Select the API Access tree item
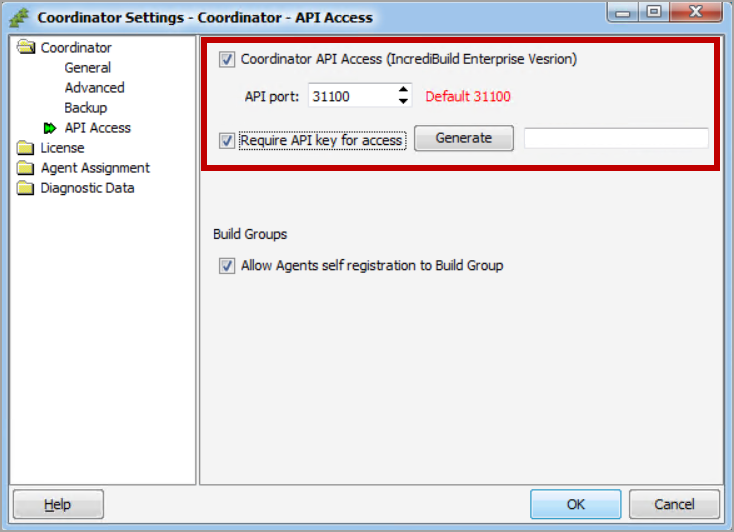734x532 pixels. (98, 128)
